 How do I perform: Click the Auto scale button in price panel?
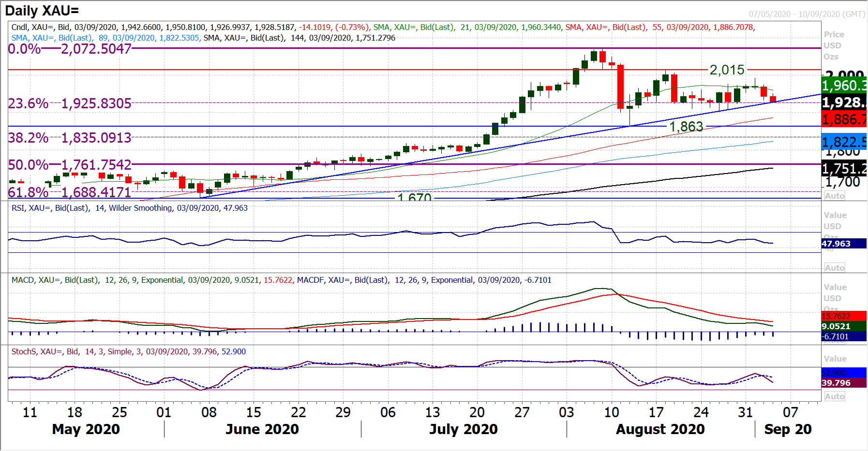point(835,196)
